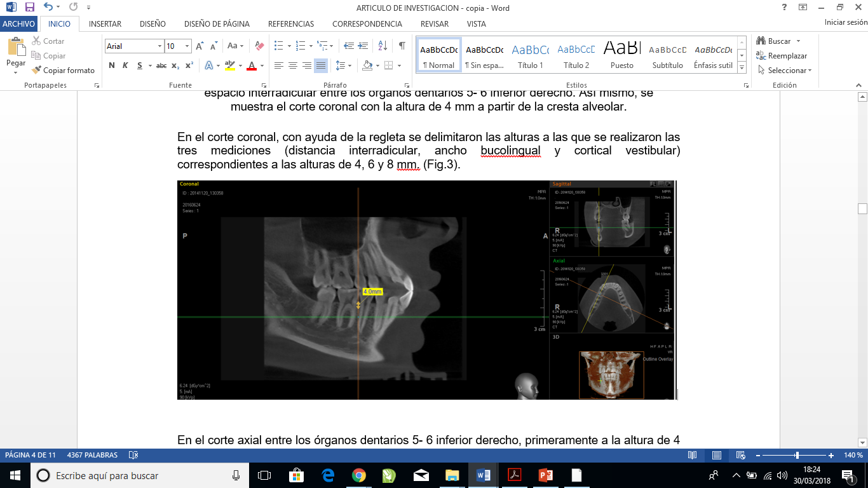Screen dimensions: 868x488
Task: Switch to the DISEÑO DE PÁGINA tab
Action: coord(217,24)
